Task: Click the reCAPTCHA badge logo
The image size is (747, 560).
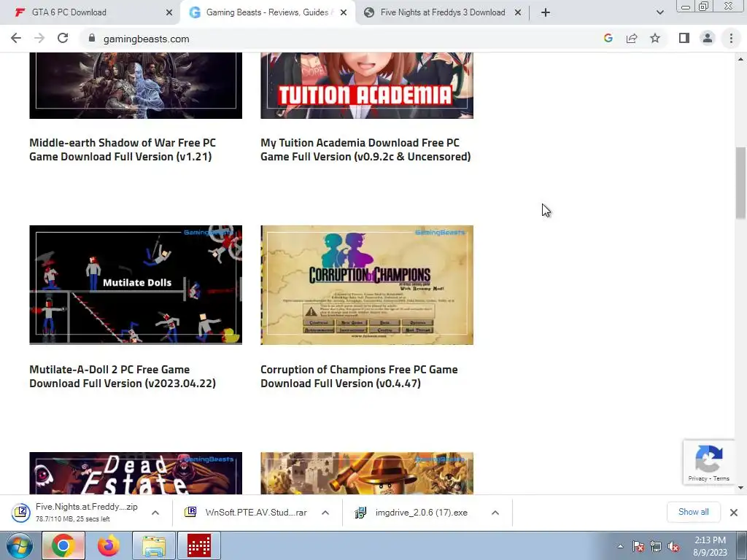Action: [709, 458]
